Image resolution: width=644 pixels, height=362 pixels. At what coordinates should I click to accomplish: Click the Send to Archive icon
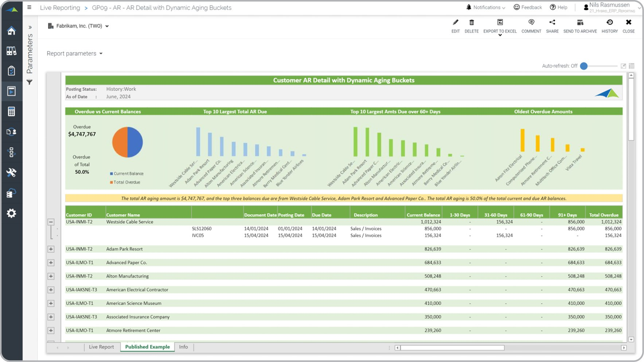pos(580,23)
